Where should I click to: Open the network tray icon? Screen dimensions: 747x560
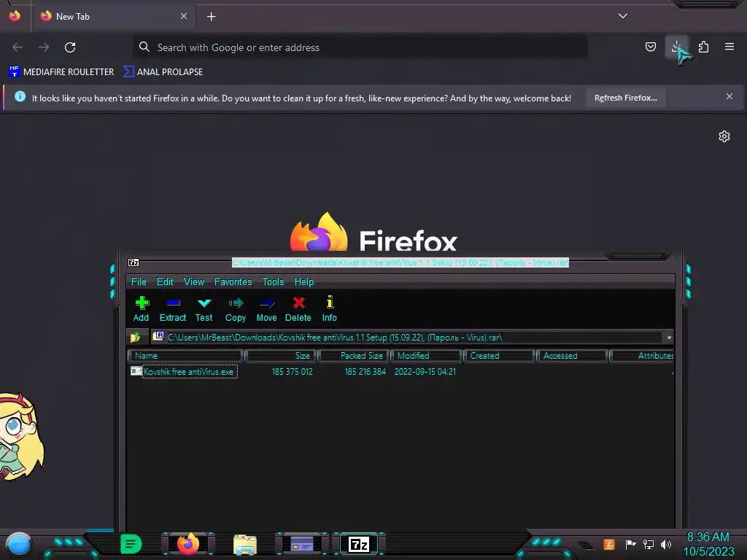click(x=649, y=544)
